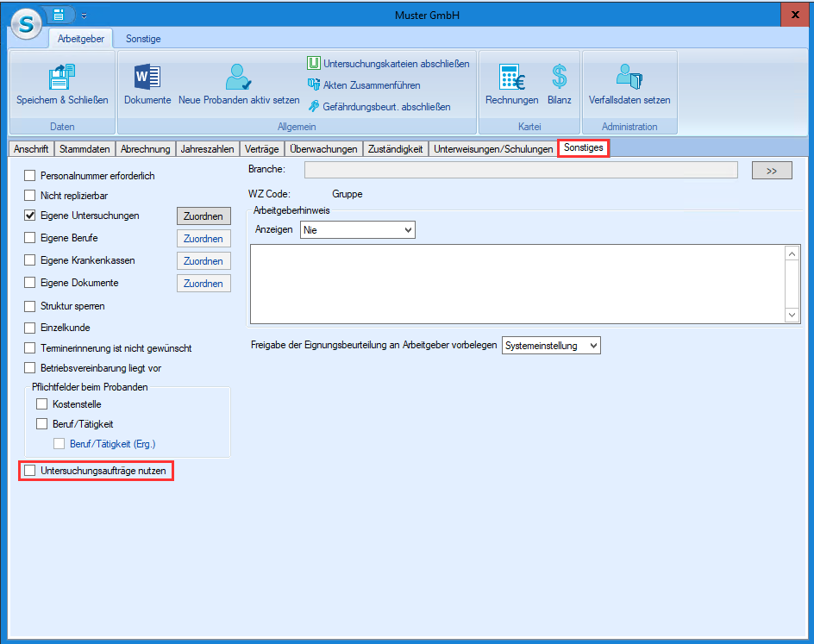This screenshot has height=644, width=814.
Task: Switch to Arbeitgeber ribbon tab
Action: click(x=80, y=39)
